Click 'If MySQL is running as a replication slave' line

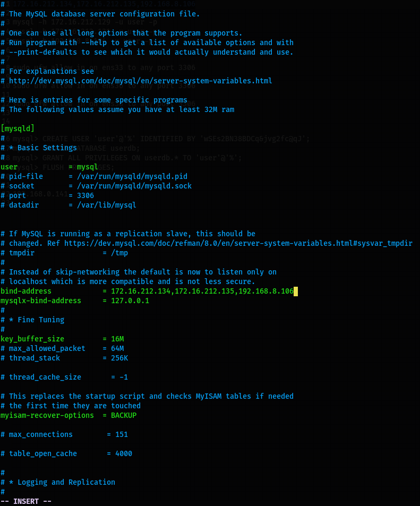(x=128, y=234)
